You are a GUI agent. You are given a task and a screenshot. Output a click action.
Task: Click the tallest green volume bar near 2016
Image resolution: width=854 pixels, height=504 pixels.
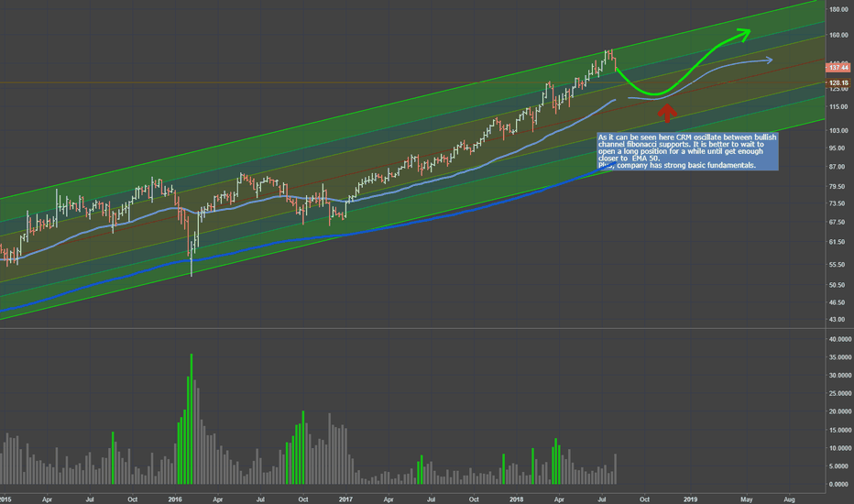pyautogui.click(x=192, y=419)
